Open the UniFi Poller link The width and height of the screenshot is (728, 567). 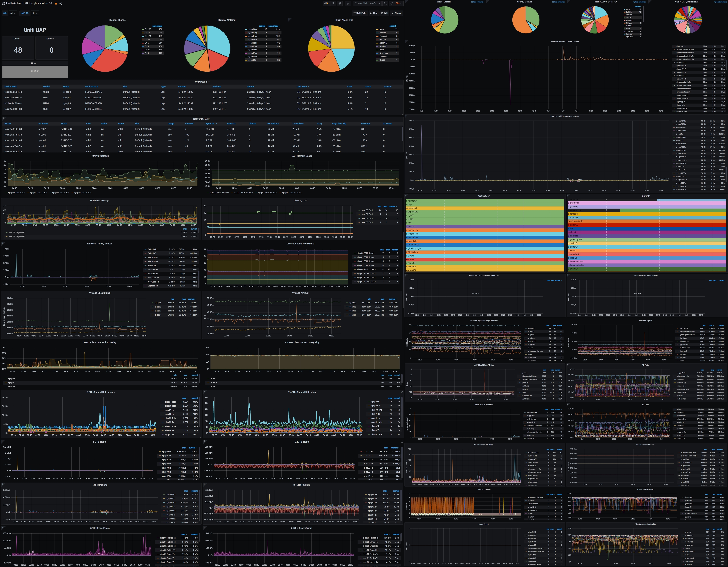360,13
